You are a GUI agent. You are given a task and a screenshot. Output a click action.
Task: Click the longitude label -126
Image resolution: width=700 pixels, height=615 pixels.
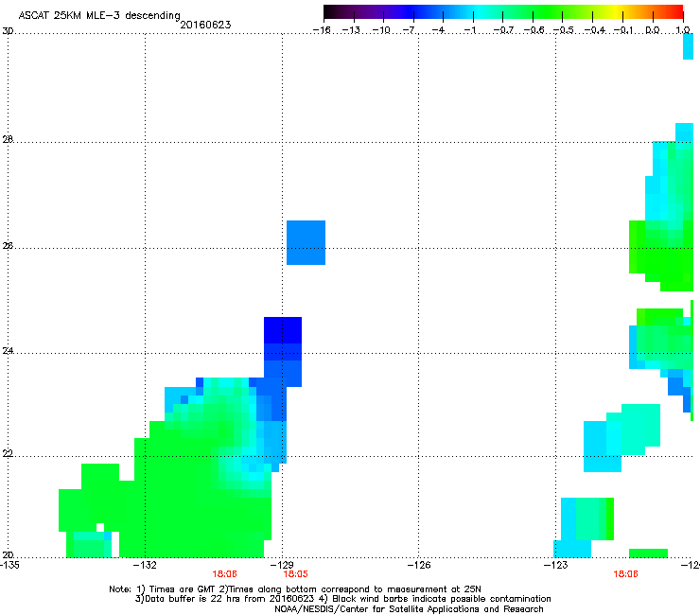419,566
